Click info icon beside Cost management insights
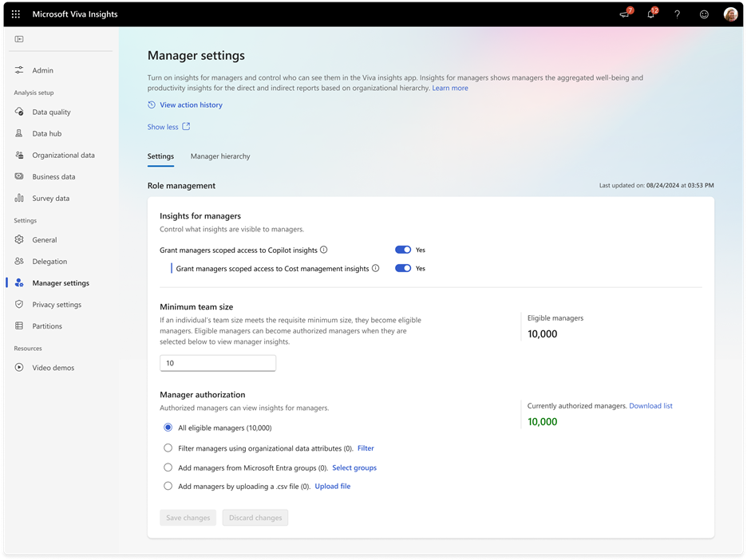 click(375, 268)
